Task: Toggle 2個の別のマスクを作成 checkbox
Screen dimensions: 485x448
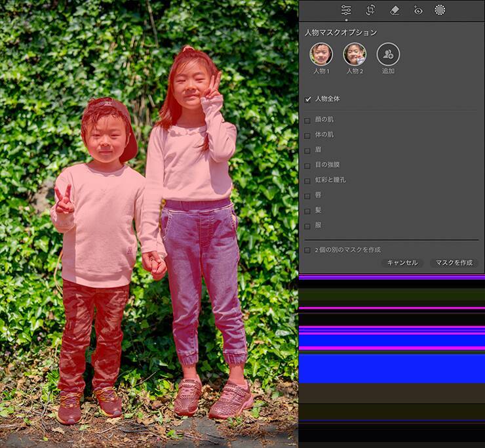Action: coord(307,250)
